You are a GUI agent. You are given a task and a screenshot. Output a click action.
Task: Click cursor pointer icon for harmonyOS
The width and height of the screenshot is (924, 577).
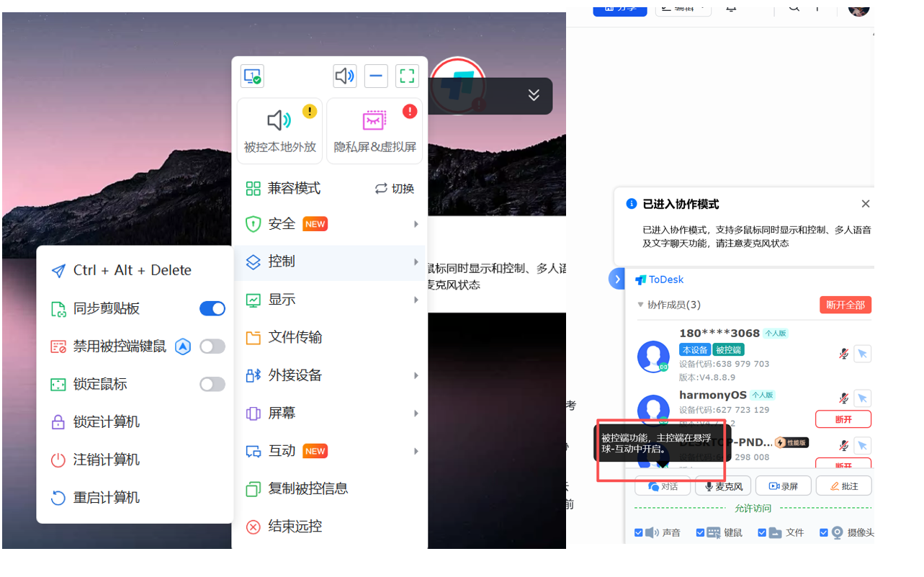pos(862,398)
